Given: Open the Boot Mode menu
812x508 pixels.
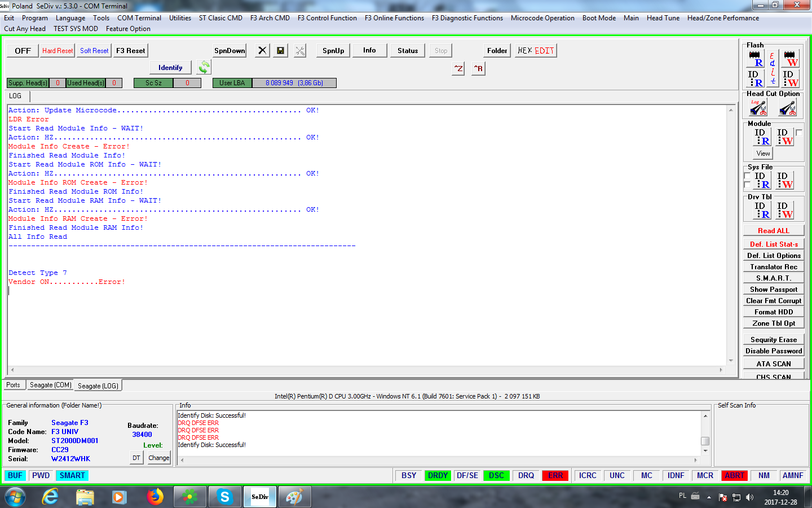Looking at the screenshot, I should tap(599, 18).
